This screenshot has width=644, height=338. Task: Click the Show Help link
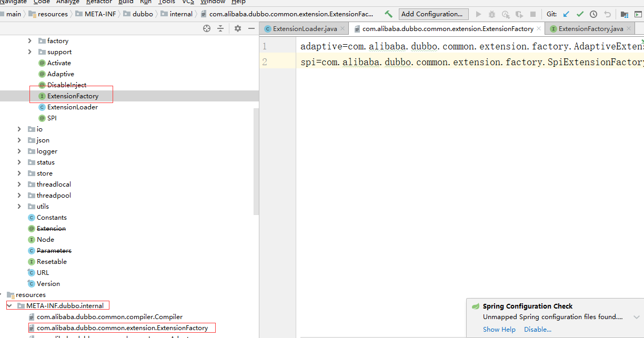pos(499,329)
